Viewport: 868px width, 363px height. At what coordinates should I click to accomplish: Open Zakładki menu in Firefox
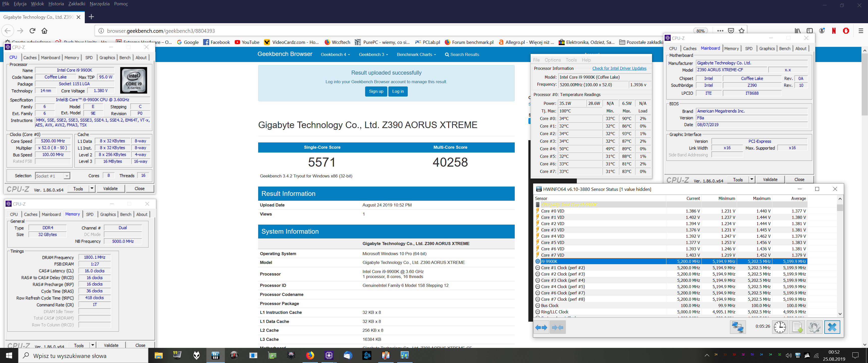coord(77,4)
